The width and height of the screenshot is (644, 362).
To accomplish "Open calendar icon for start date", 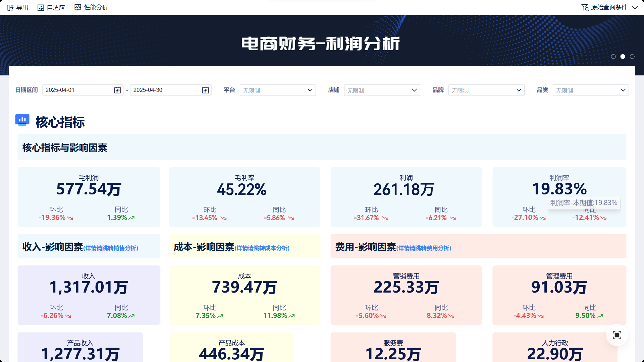I will pos(117,90).
